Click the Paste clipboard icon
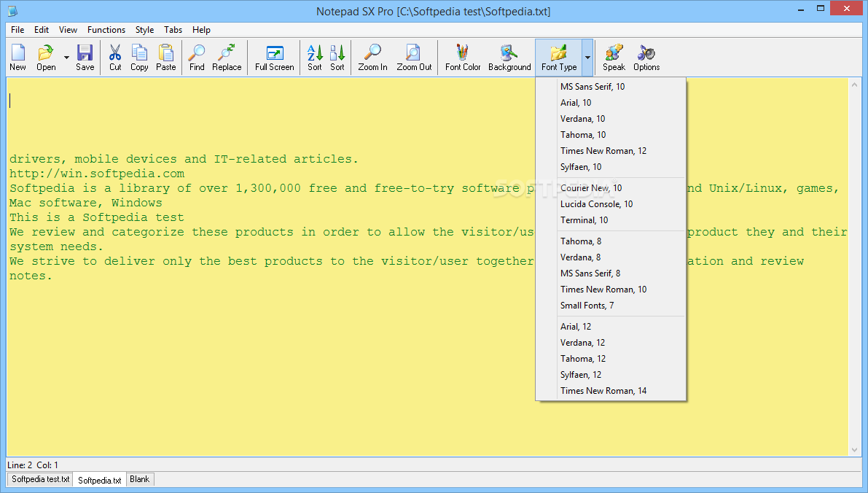This screenshot has height=493, width=868. point(165,58)
